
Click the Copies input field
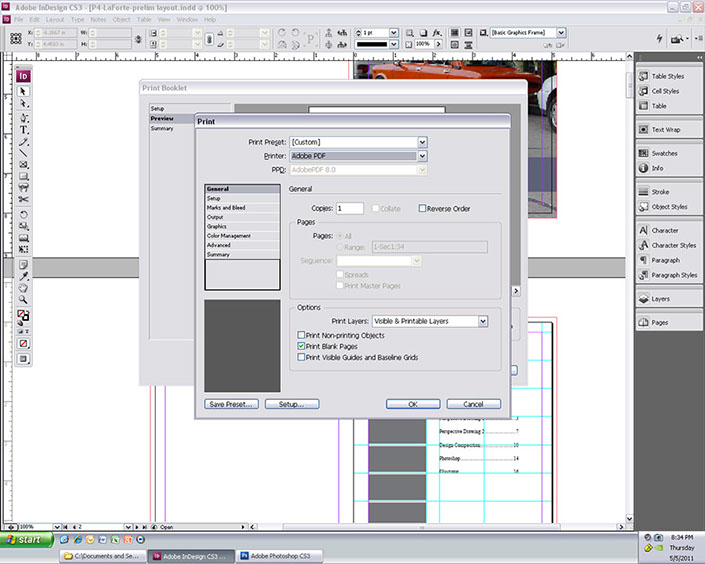point(350,208)
